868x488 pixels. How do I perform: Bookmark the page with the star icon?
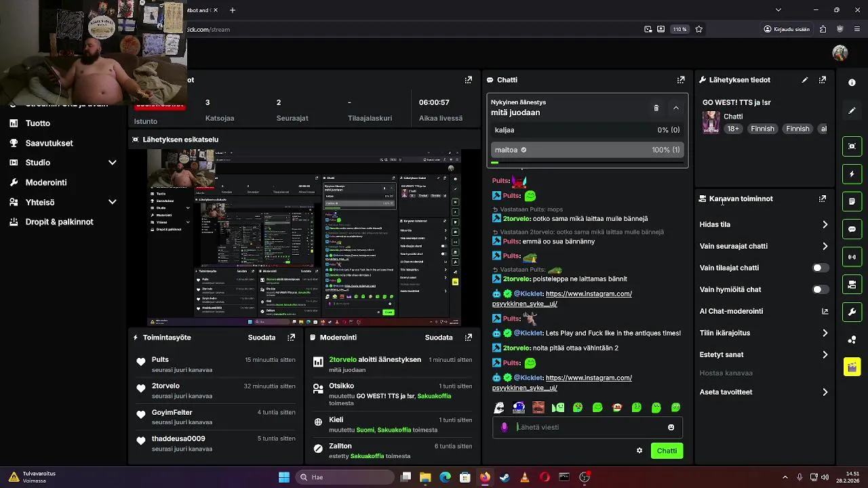pos(698,29)
